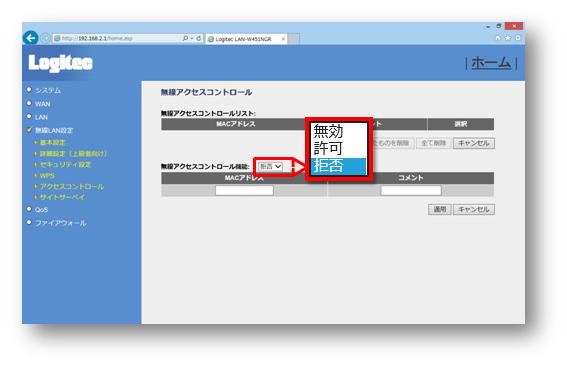The image size is (567, 366).
Task: Click the 全て削除 button
Action: tap(433, 143)
